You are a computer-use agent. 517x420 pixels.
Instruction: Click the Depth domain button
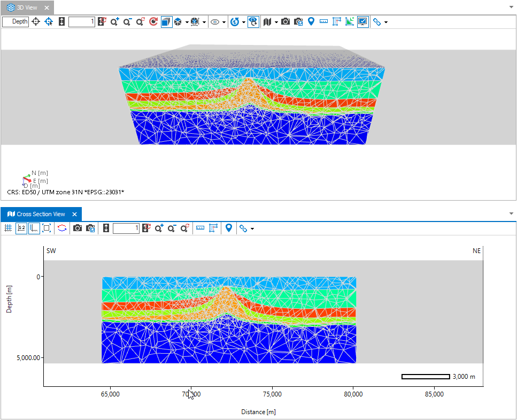click(16, 22)
